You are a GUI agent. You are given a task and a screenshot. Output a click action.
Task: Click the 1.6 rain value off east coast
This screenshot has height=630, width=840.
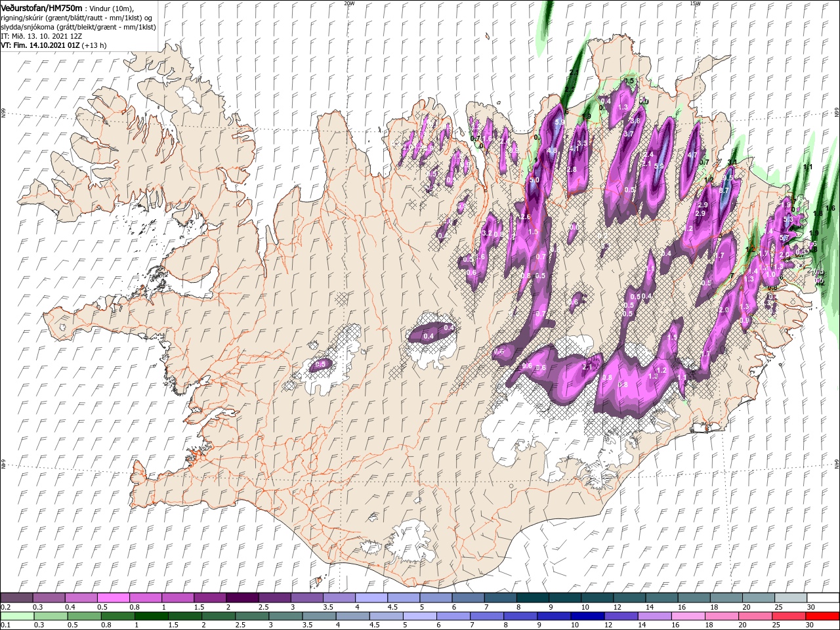[830, 208]
